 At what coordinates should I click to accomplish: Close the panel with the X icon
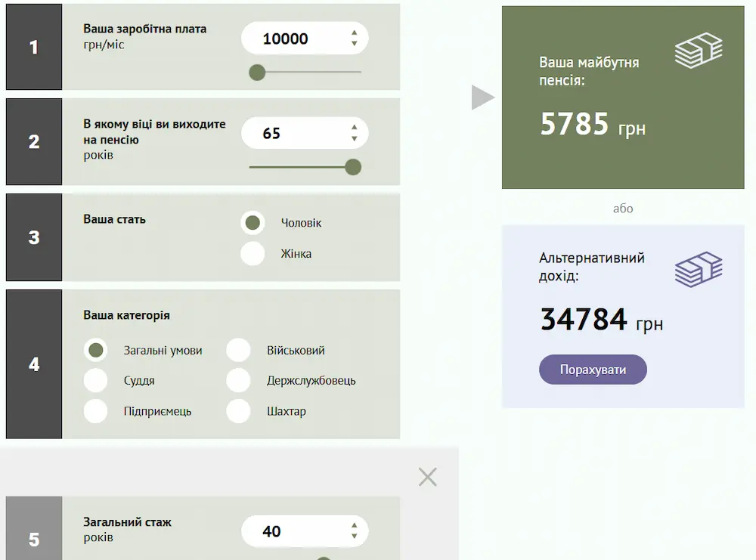coord(428,477)
